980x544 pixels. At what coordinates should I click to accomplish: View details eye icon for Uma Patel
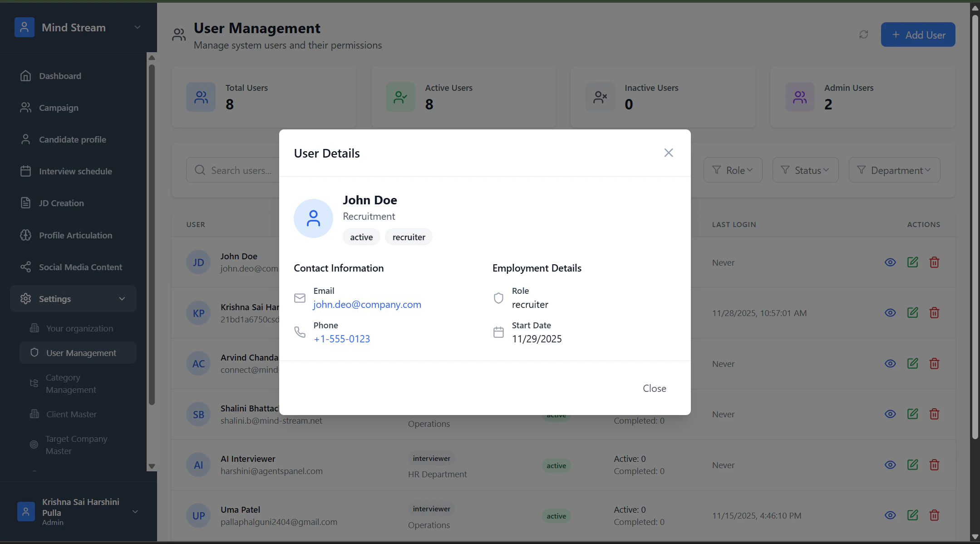tap(890, 515)
